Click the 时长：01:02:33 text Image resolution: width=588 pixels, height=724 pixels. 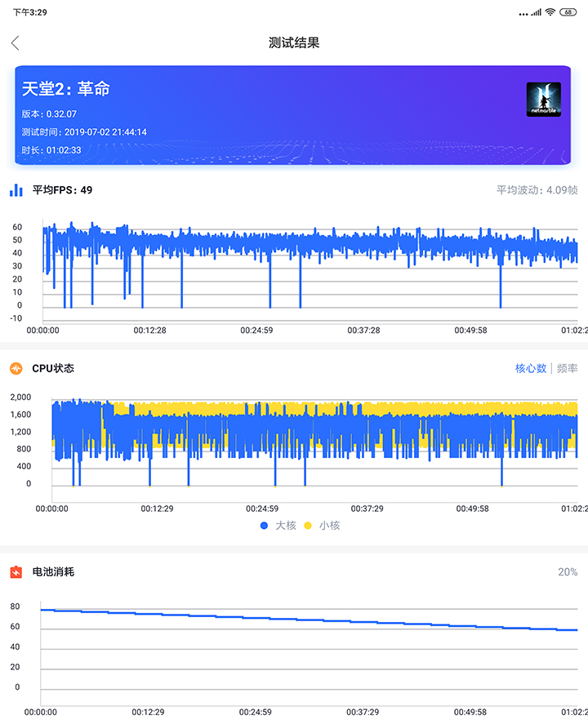pos(51,150)
